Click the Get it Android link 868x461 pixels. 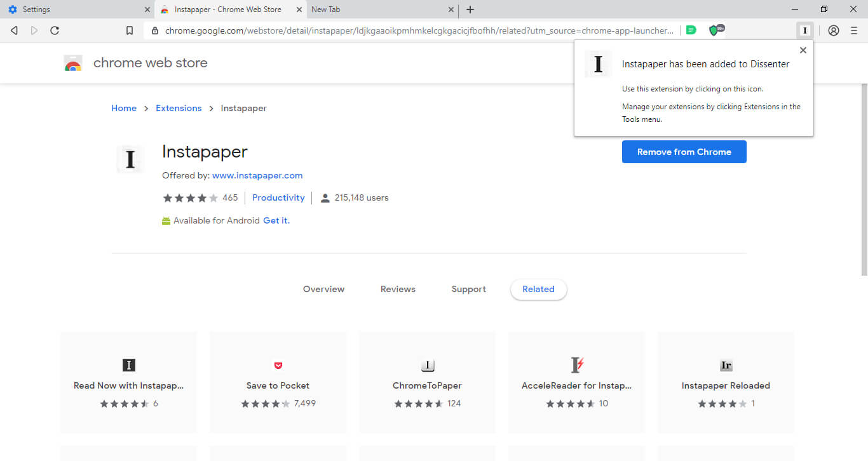276,221
